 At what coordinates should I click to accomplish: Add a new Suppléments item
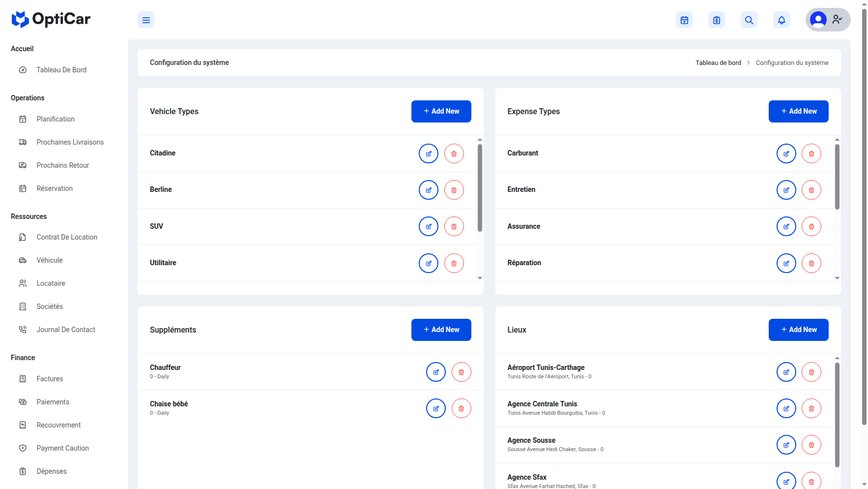click(x=441, y=330)
